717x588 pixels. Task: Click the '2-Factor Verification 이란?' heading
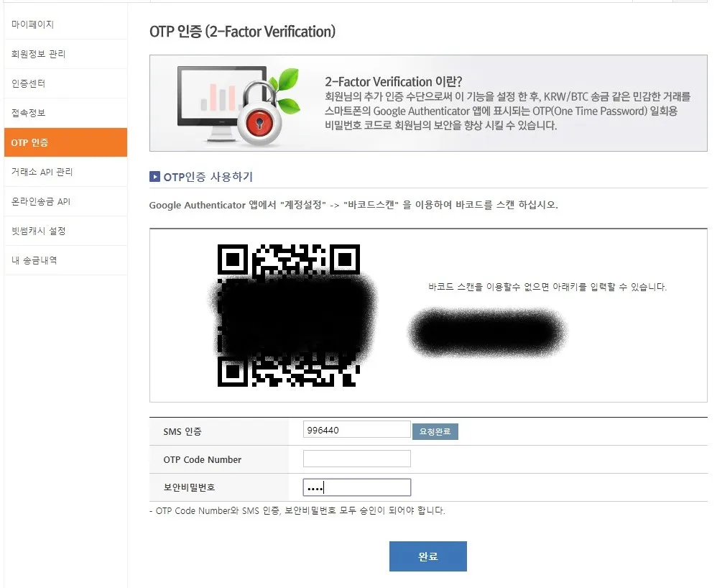click(x=394, y=82)
